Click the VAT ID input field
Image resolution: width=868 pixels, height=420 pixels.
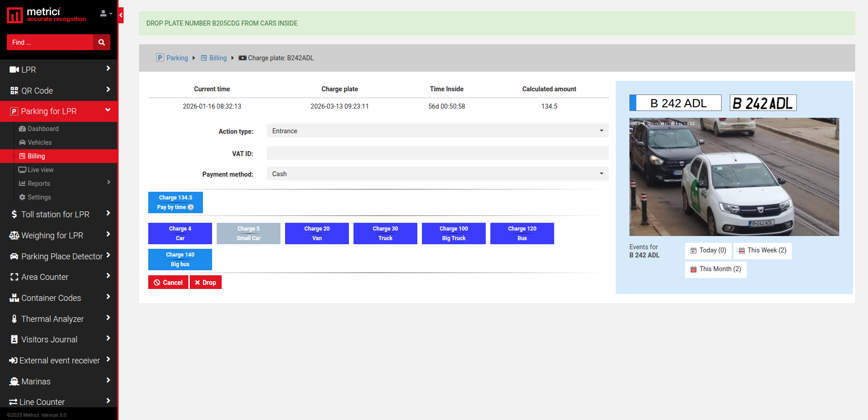tap(437, 153)
